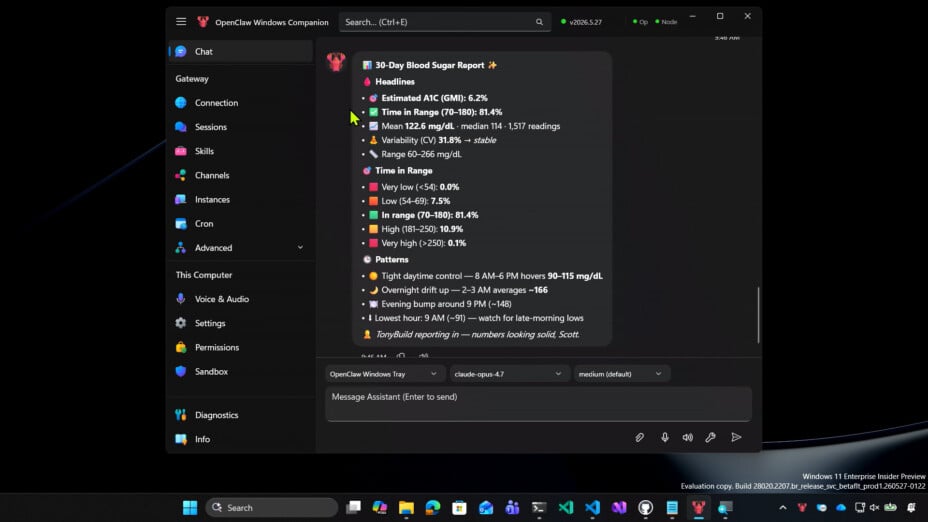The height and width of the screenshot is (522, 928).
Task: Click the v2026.5.27 version status indicator
Action: (x=581, y=22)
